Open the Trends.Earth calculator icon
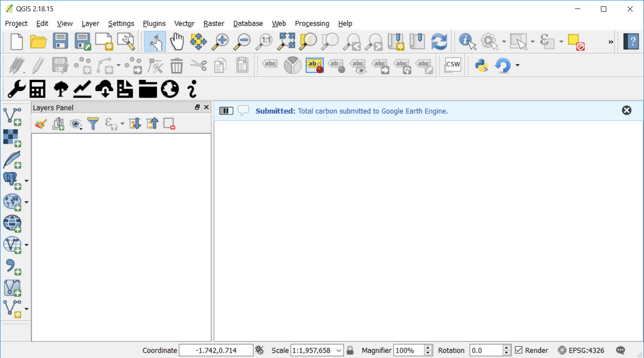 click(x=38, y=89)
